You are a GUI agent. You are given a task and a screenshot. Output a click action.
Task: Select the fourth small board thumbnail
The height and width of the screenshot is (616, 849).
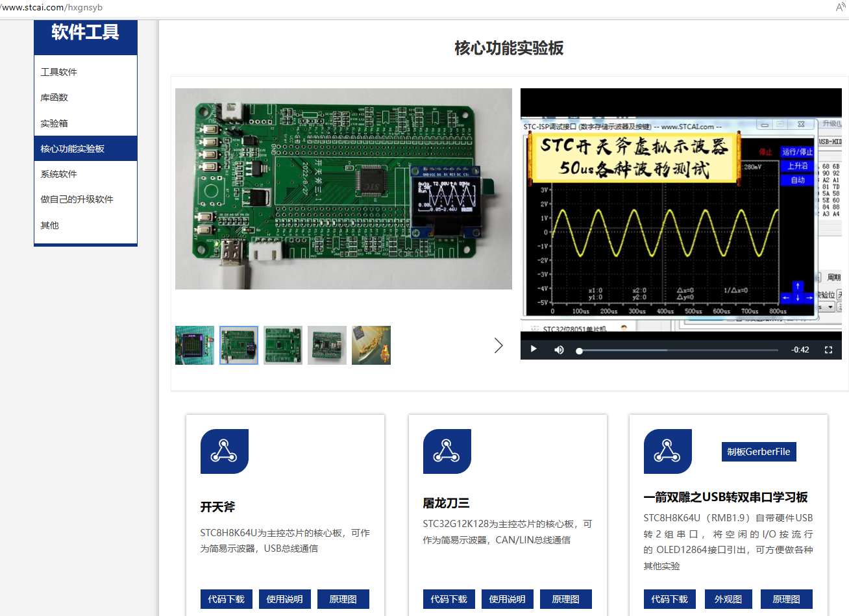(x=327, y=345)
